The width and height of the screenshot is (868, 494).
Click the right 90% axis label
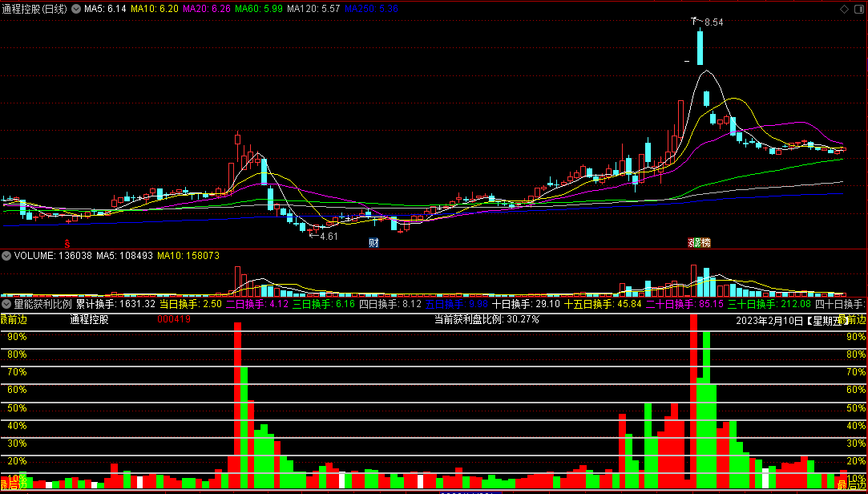855,337
